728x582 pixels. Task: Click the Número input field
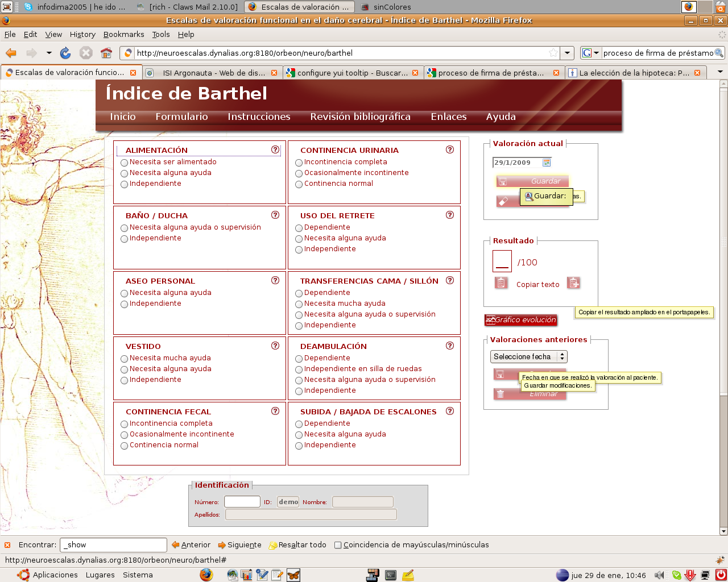[242, 502]
